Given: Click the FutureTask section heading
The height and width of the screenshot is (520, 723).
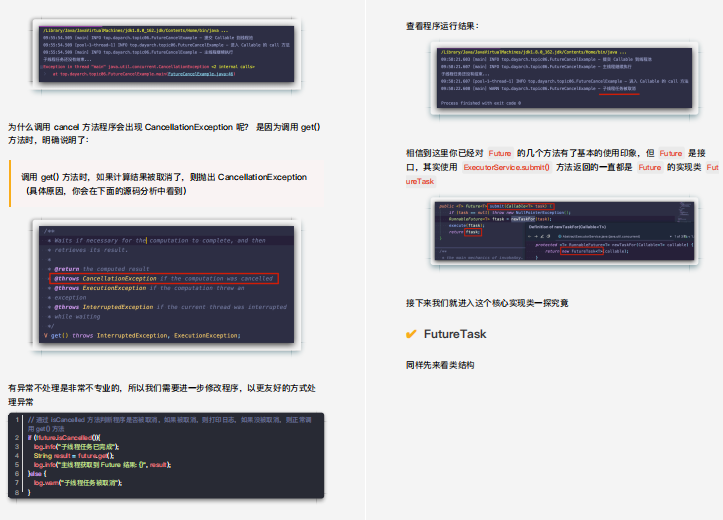Looking at the screenshot, I should (455, 334).
